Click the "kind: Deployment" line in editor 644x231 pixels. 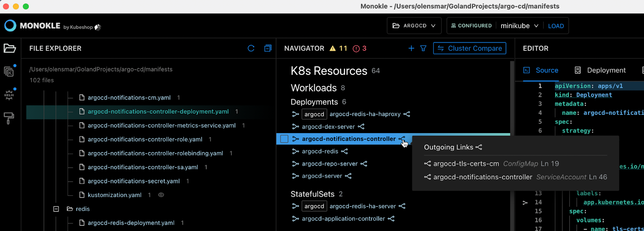pyautogui.click(x=583, y=95)
